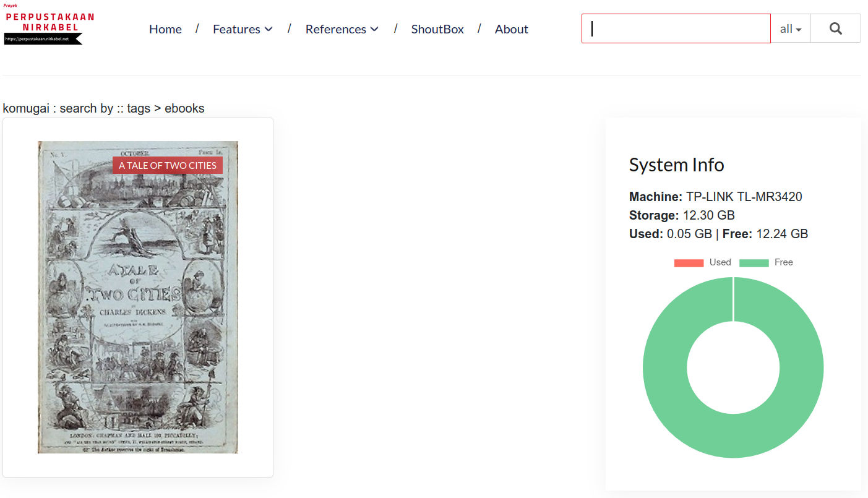Click the Perpustakaan Nirkabel logo
The width and height of the screenshot is (868, 498).
coord(48,25)
